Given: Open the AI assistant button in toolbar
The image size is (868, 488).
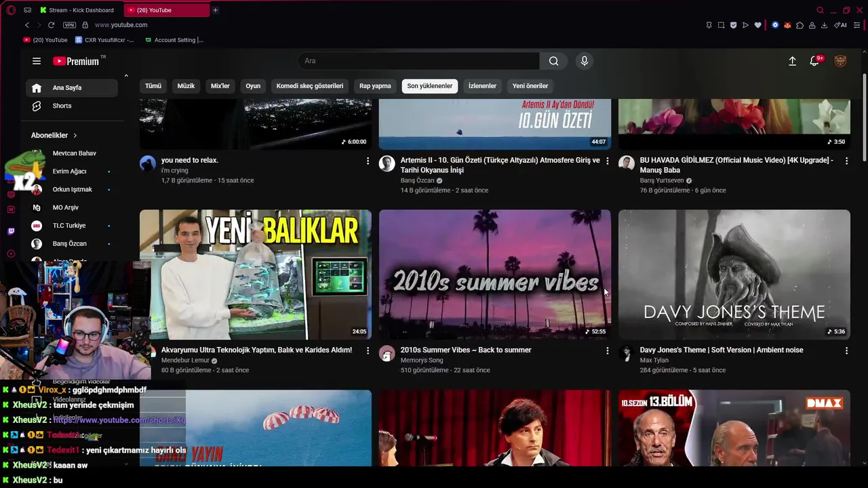Looking at the screenshot, I should click(x=840, y=25).
